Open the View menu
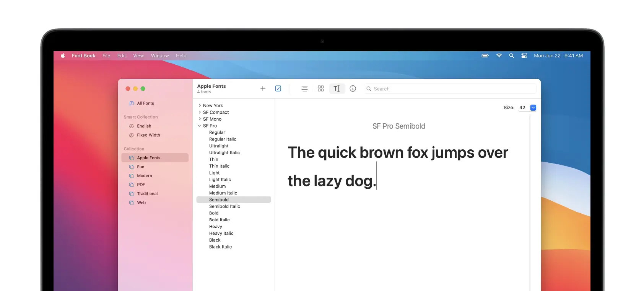This screenshot has width=644, height=291. 138,56
